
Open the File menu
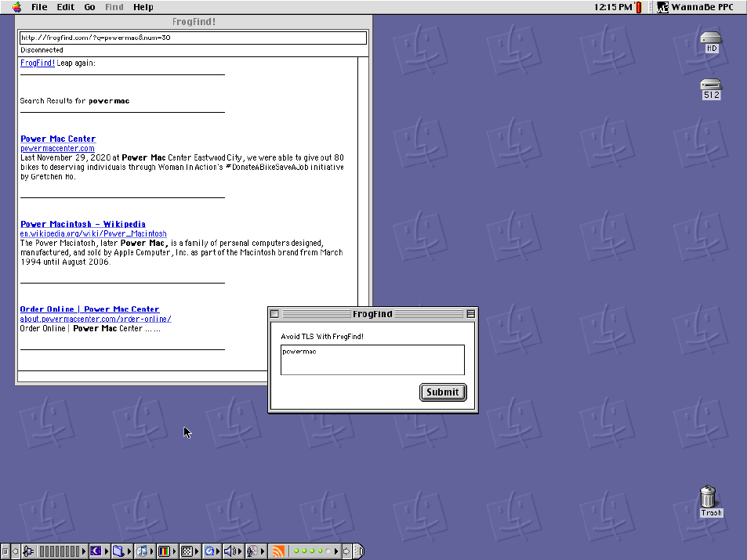[x=39, y=7]
